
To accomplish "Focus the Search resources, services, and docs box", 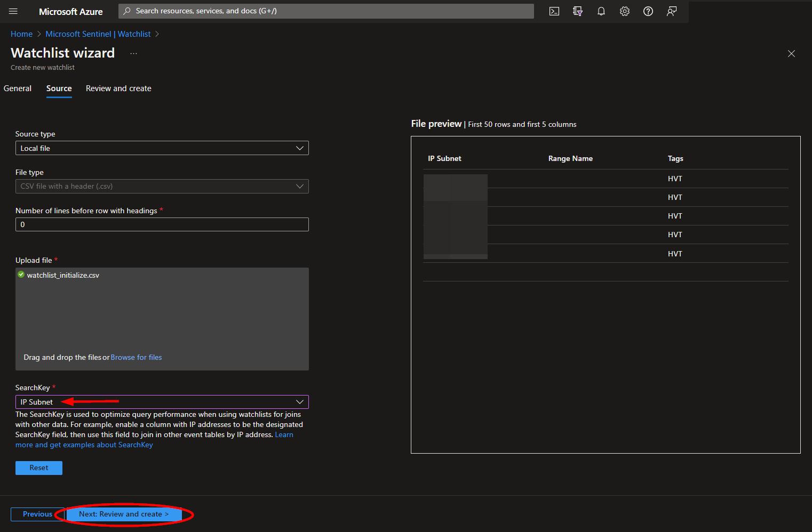I will pos(326,11).
